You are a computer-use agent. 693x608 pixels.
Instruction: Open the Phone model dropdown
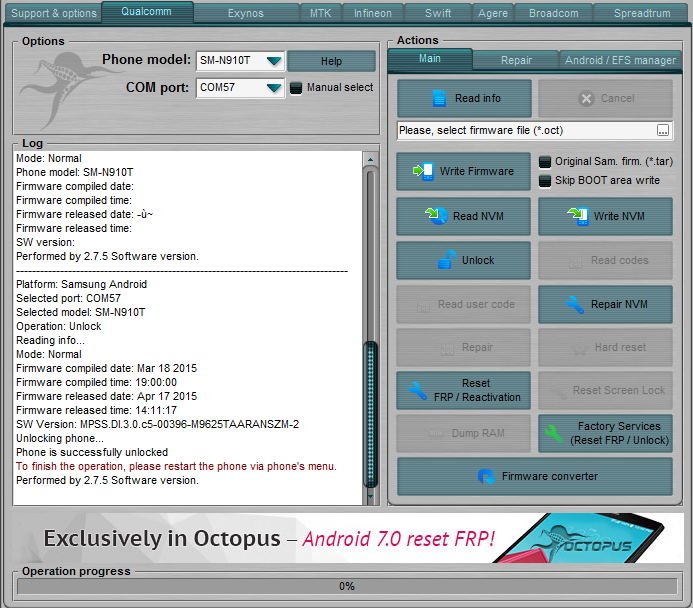click(274, 61)
